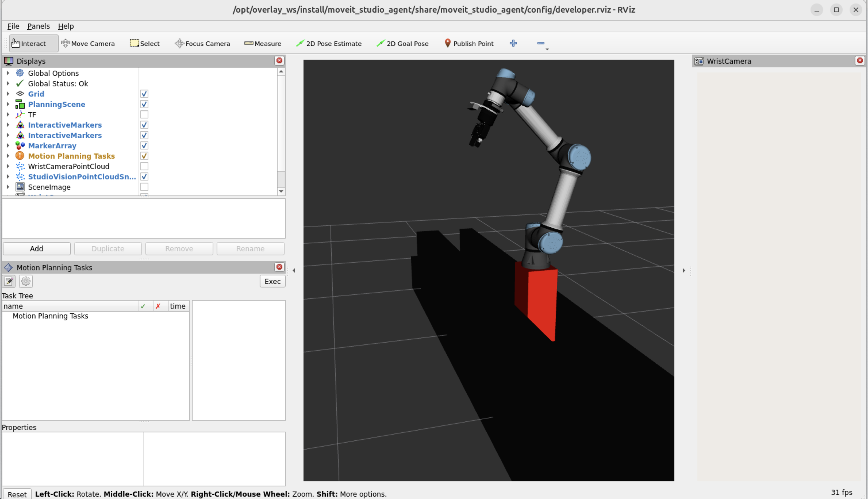Open the File menu
The width and height of the screenshot is (868, 499).
point(13,26)
